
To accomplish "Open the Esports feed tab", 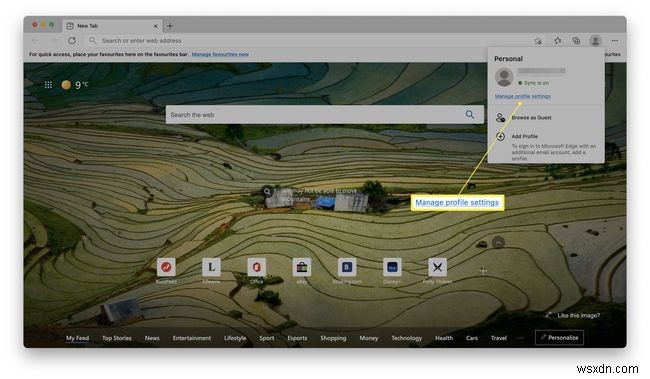I will pos(297,338).
